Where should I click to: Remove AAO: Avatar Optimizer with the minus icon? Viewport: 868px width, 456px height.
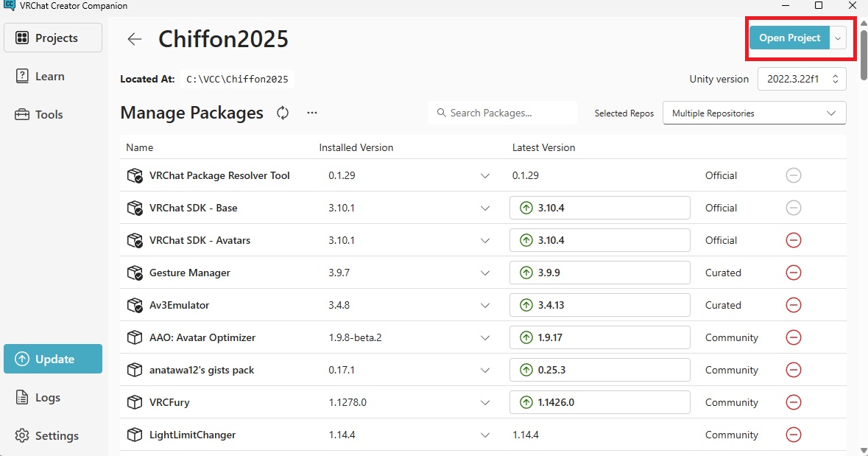pos(793,337)
